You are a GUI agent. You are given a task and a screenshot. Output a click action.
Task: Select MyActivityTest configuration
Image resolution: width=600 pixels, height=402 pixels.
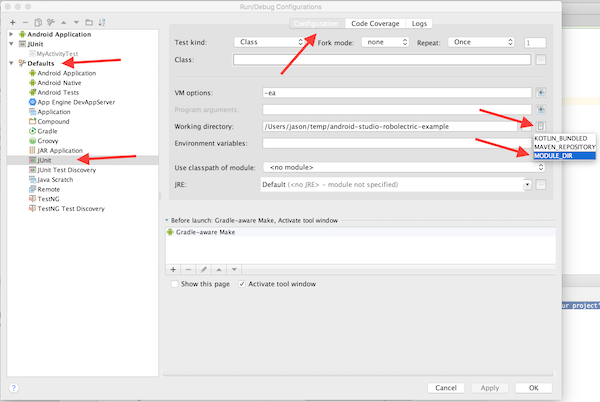tap(57, 54)
